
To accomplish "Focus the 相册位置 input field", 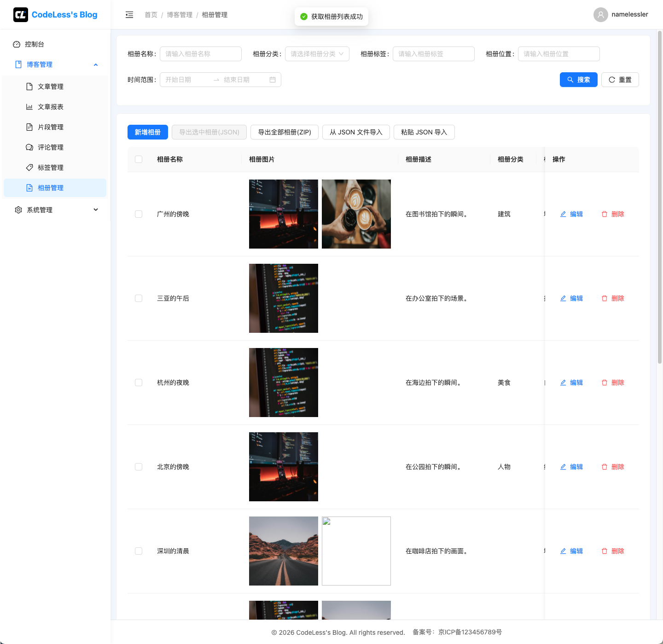I will pos(559,54).
